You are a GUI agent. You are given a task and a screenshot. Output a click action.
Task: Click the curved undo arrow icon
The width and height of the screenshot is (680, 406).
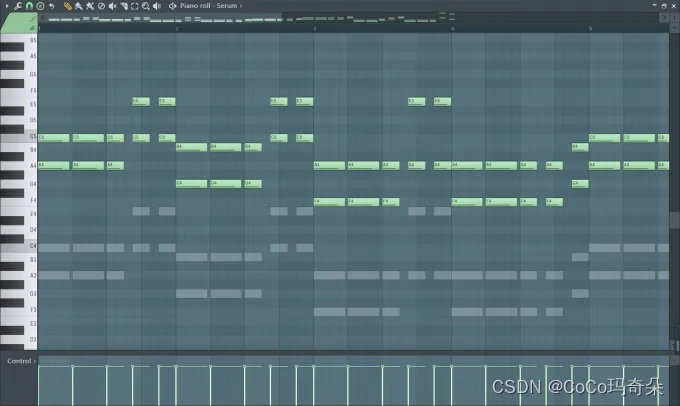52,6
